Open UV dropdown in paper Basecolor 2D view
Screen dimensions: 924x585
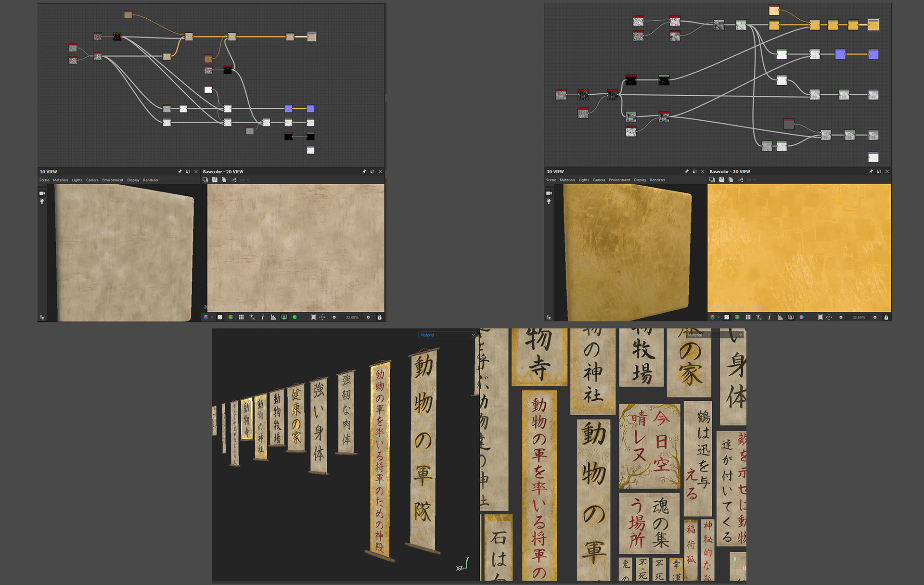[x=244, y=180]
